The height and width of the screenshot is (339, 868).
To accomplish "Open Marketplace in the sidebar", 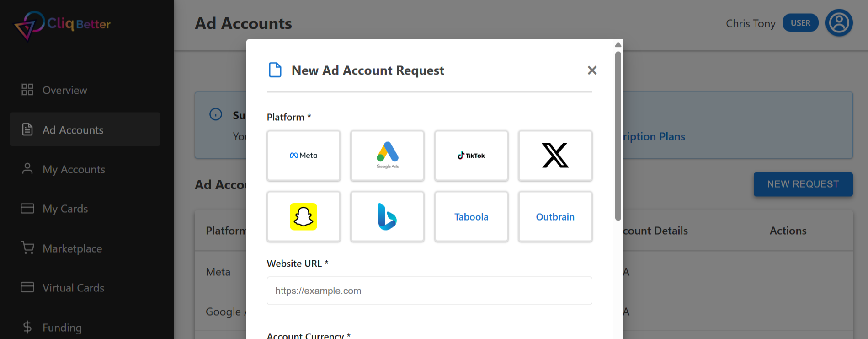I will coord(85,248).
